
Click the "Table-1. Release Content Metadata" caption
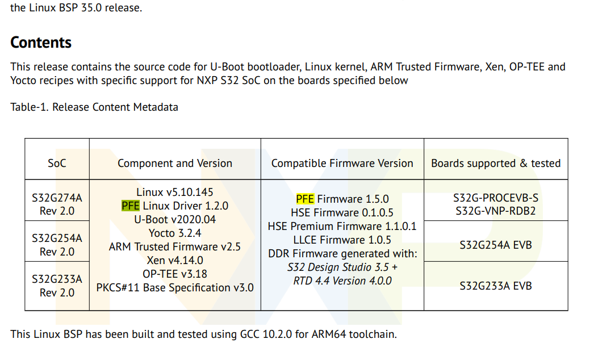pyautogui.click(x=94, y=107)
